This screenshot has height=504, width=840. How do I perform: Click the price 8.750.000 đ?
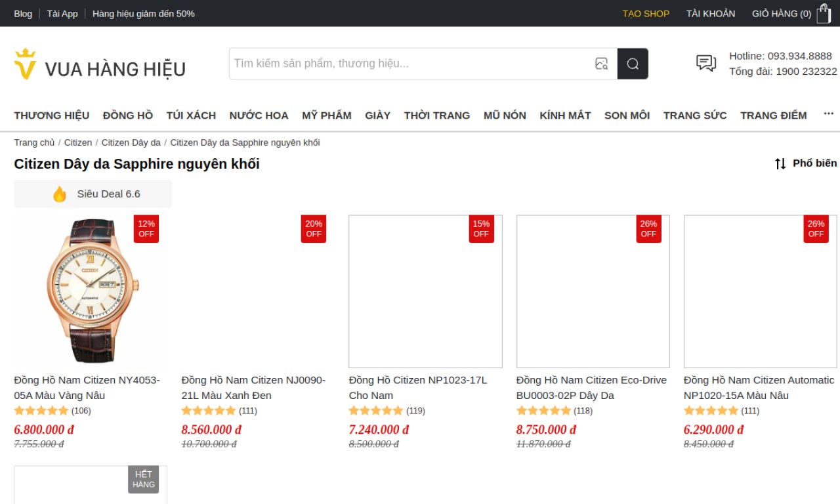tap(546, 430)
